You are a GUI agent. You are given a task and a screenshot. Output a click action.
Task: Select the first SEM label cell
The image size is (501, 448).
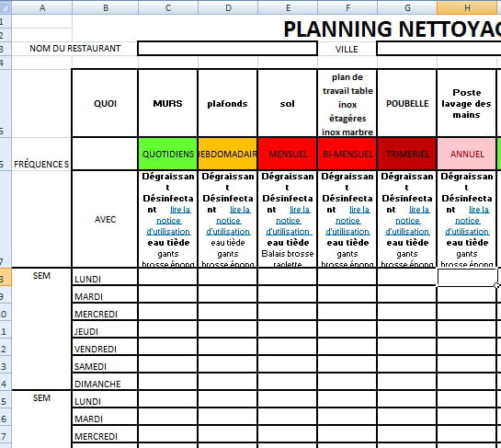(41, 328)
